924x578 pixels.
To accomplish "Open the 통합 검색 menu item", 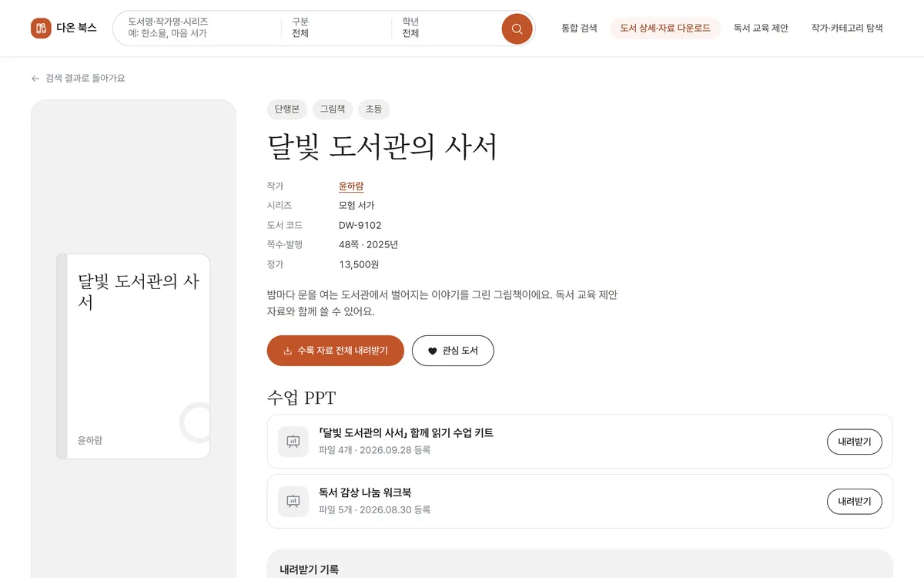I will (579, 29).
